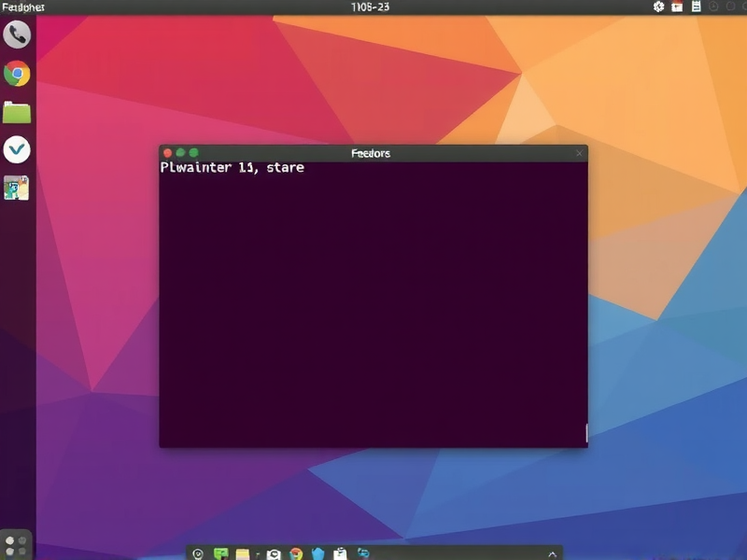Open the clipboard app from the taskbar

(x=338, y=553)
